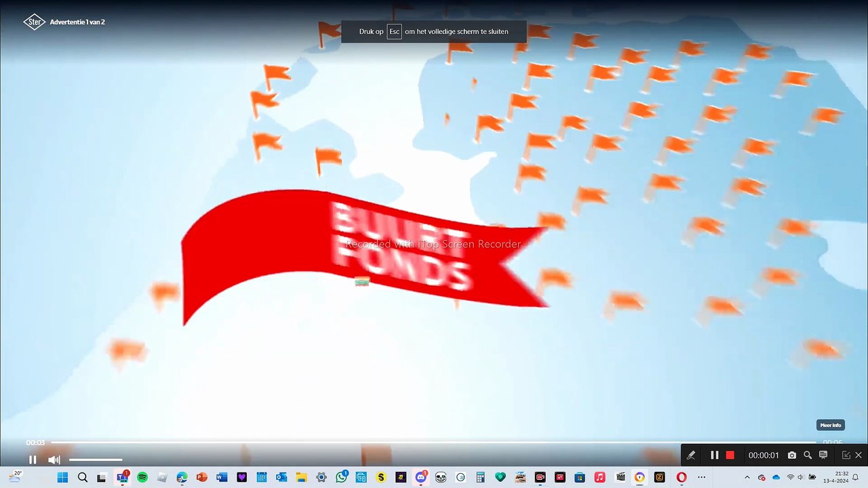
Task: Open Wi-Fi network quick settings
Action: (790, 477)
